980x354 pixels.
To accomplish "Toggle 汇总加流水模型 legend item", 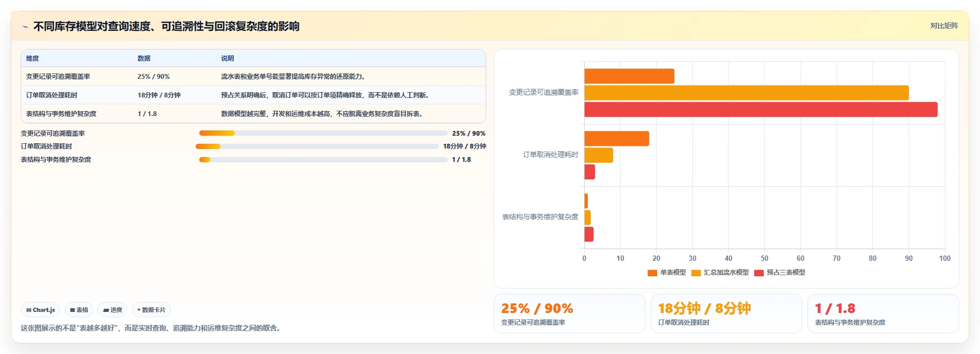I will point(720,273).
